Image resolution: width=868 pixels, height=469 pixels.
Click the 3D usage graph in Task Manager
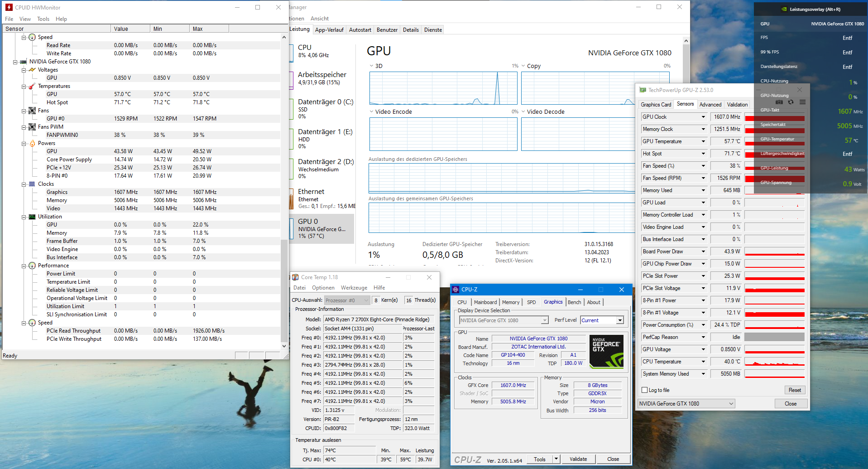coord(443,88)
